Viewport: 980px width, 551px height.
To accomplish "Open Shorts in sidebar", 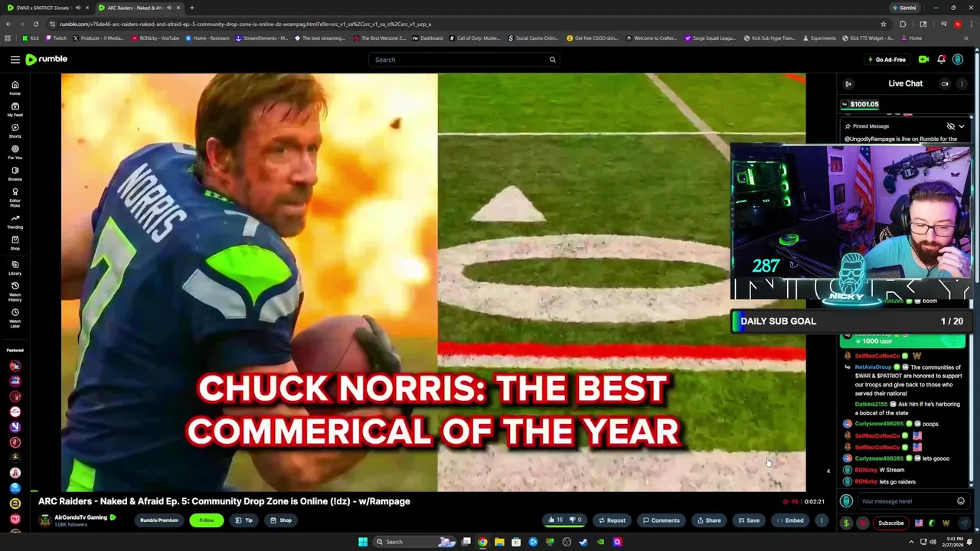I will tap(15, 131).
